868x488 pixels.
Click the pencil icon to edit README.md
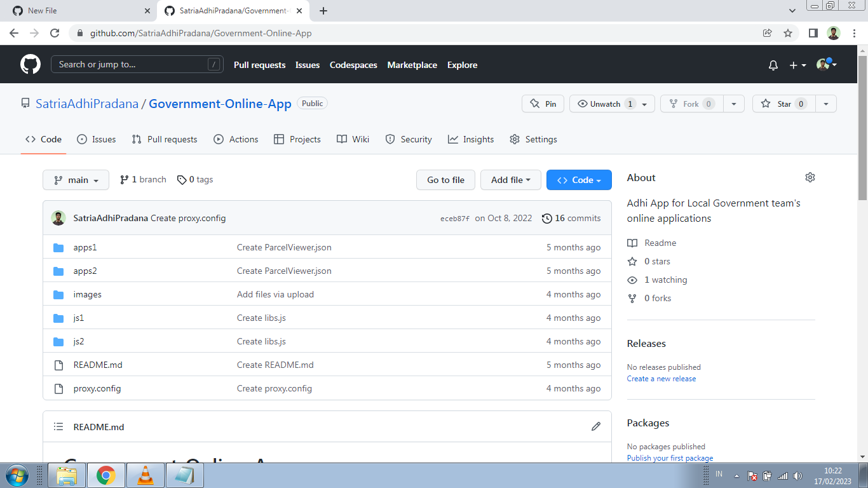click(x=595, y=426)
